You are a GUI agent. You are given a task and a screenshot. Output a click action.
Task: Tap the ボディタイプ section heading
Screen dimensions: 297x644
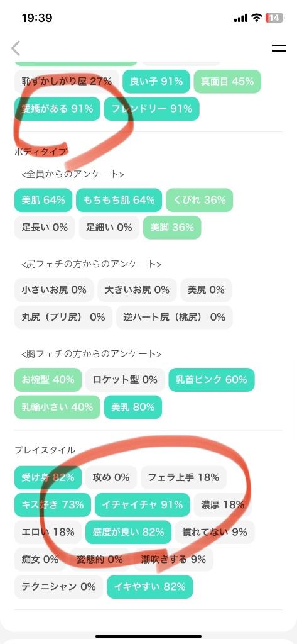(x=40, y=152)
